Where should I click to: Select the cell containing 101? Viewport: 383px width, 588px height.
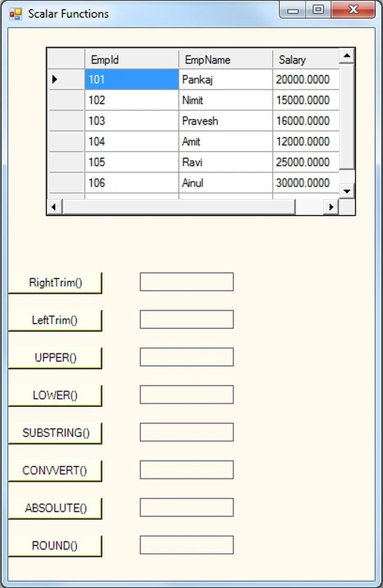(132, 80)
